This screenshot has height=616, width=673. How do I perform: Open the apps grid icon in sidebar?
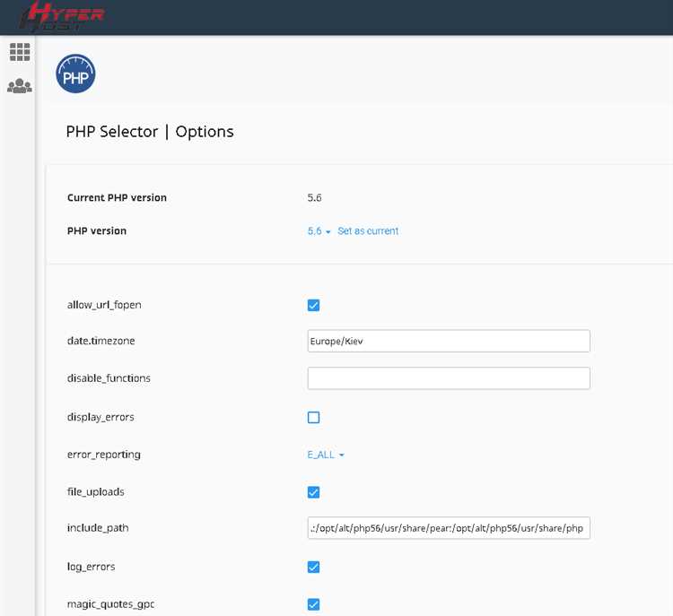[x=20, y=52]
